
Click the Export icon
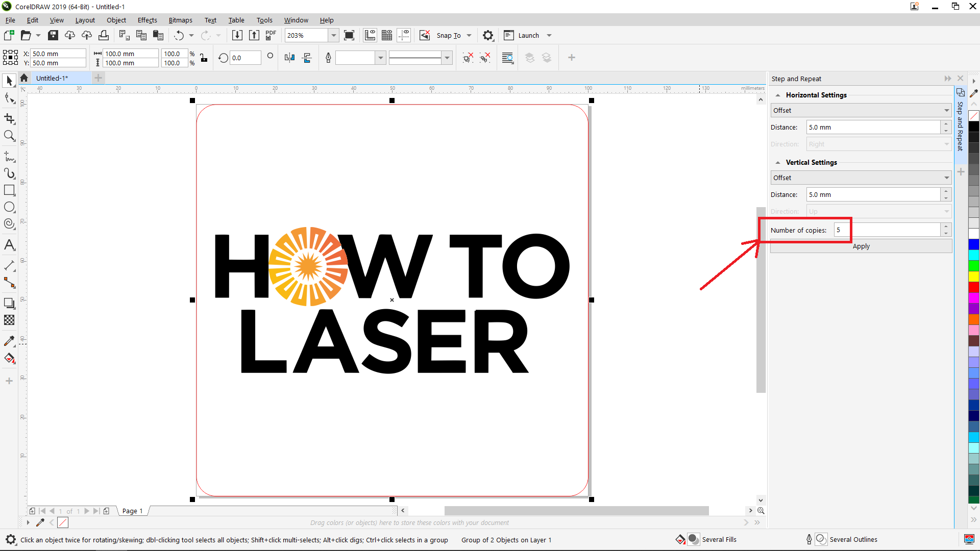[x=254, y=35]
